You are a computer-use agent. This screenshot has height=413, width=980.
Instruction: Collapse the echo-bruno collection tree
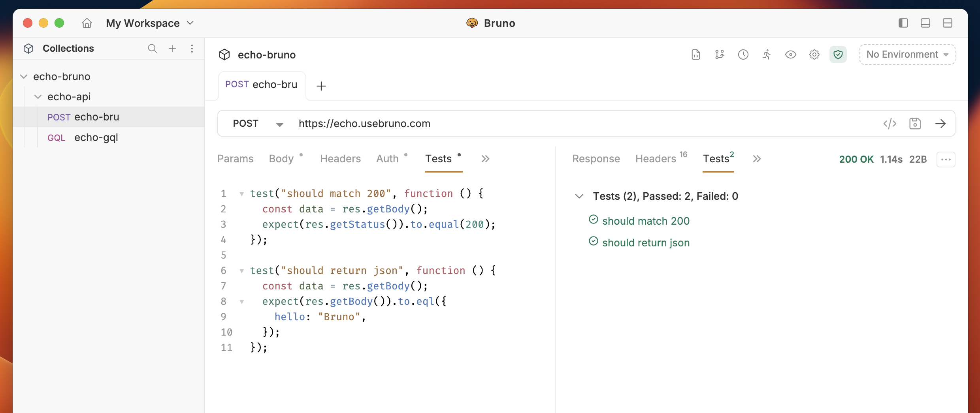24,76
